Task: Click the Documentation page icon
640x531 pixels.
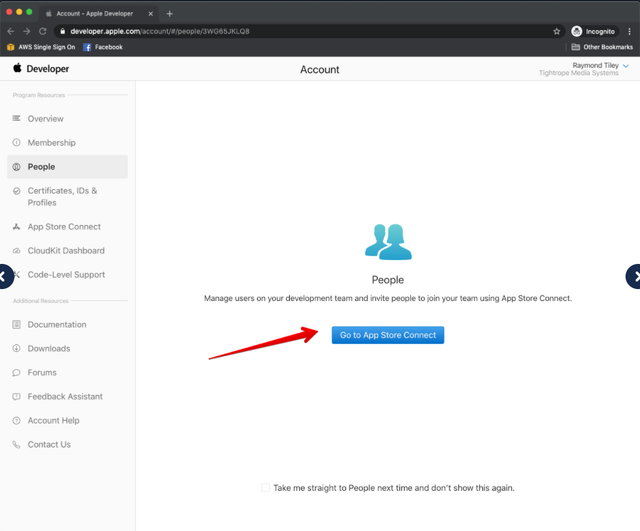Action: pyautogui.click(x=16, y=324)
